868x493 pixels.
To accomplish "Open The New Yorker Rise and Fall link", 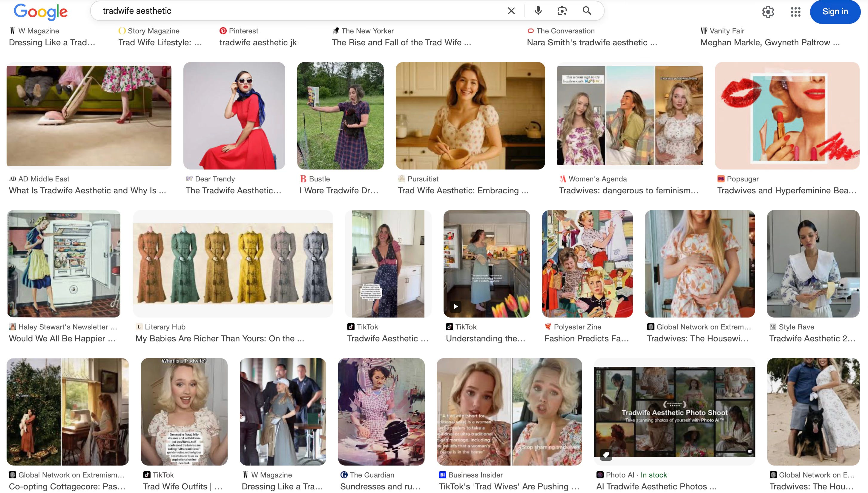I will [401, 43].
